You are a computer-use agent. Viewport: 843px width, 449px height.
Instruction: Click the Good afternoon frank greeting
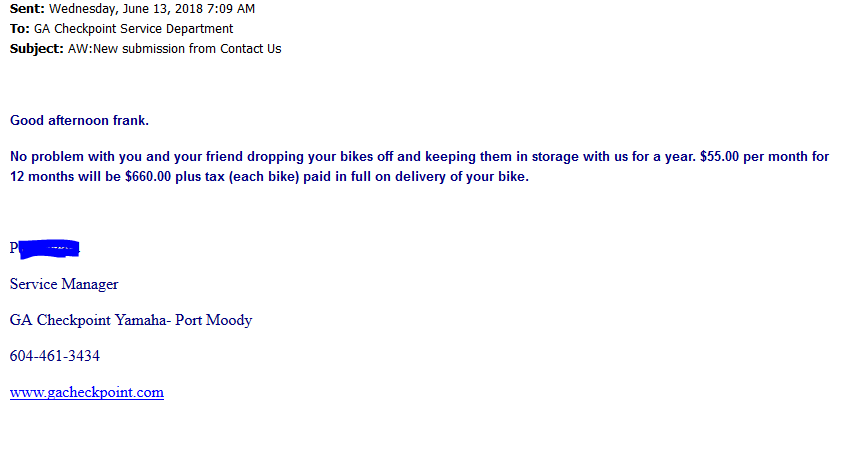(79, 120)
